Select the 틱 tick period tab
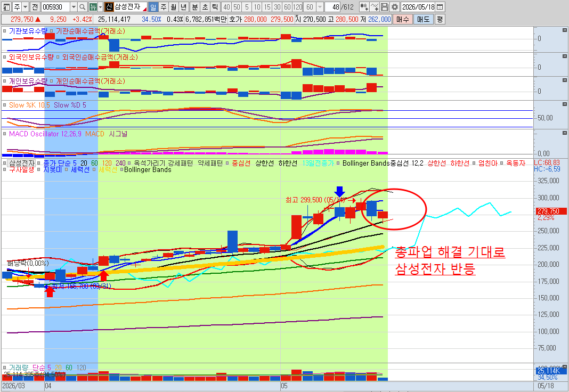 [x=215, y=7]
